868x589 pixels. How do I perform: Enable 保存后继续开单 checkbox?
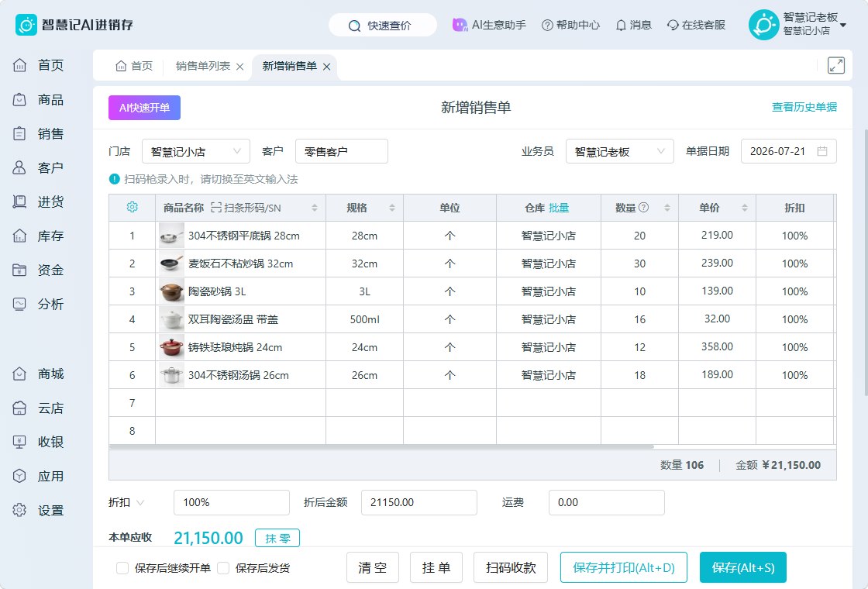coord(122,568)
